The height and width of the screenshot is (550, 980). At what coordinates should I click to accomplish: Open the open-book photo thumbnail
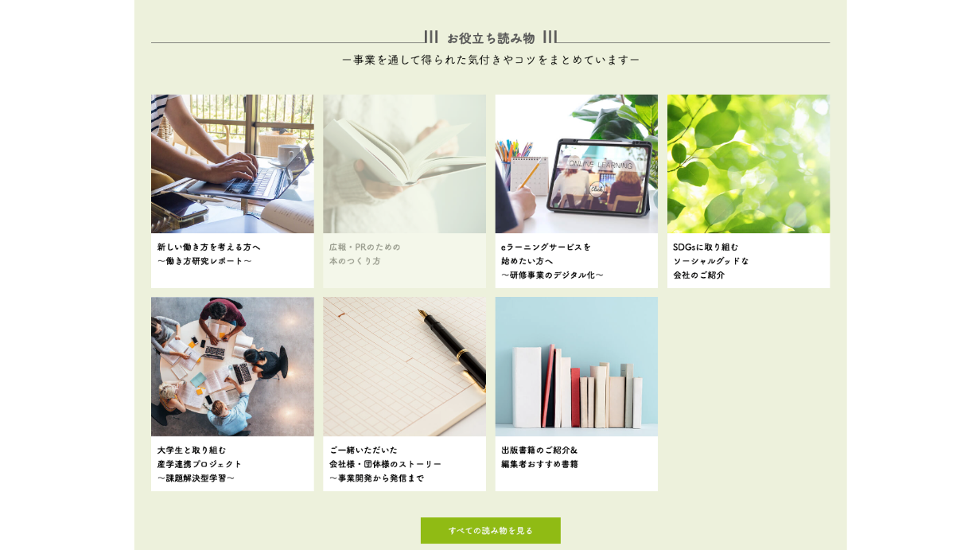(404, 164)
